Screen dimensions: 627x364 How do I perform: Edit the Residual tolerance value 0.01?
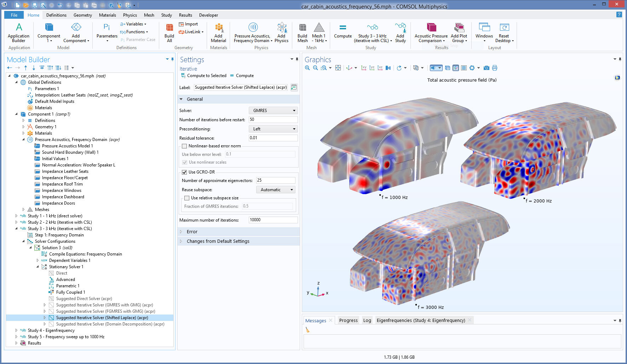(x=272, y=138)
